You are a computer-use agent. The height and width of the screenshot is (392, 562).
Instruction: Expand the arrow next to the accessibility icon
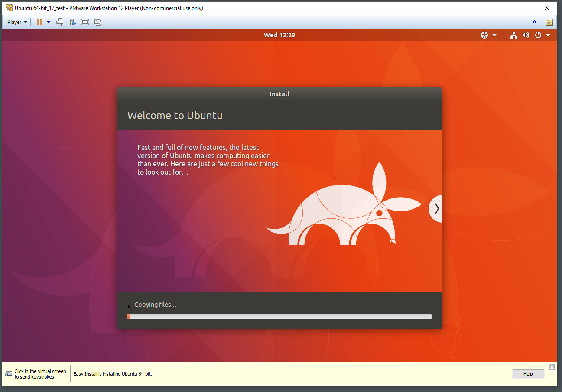[494, 36]
